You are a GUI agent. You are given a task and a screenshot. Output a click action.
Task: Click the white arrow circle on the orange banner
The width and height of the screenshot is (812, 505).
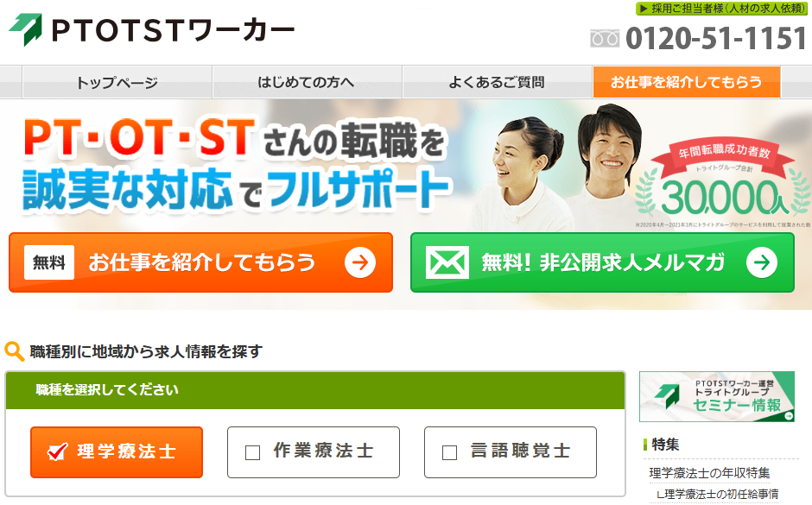360,262
